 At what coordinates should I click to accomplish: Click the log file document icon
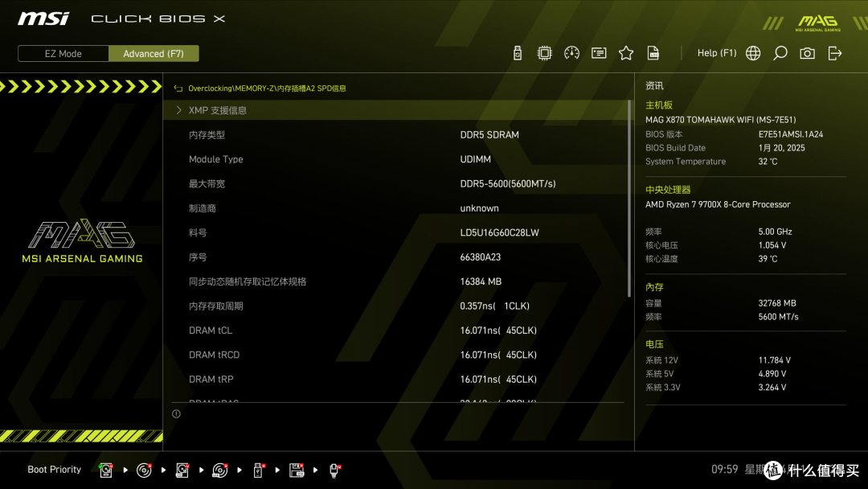[653, 53]
